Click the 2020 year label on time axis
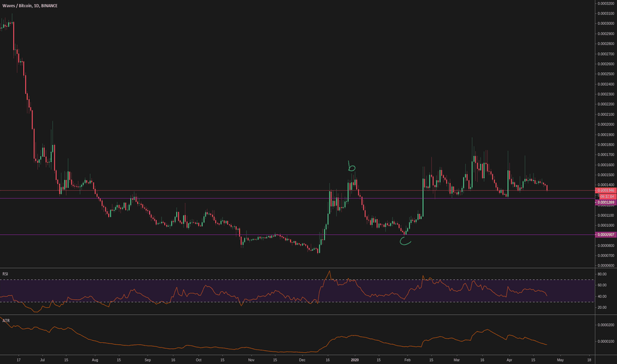 355,359
